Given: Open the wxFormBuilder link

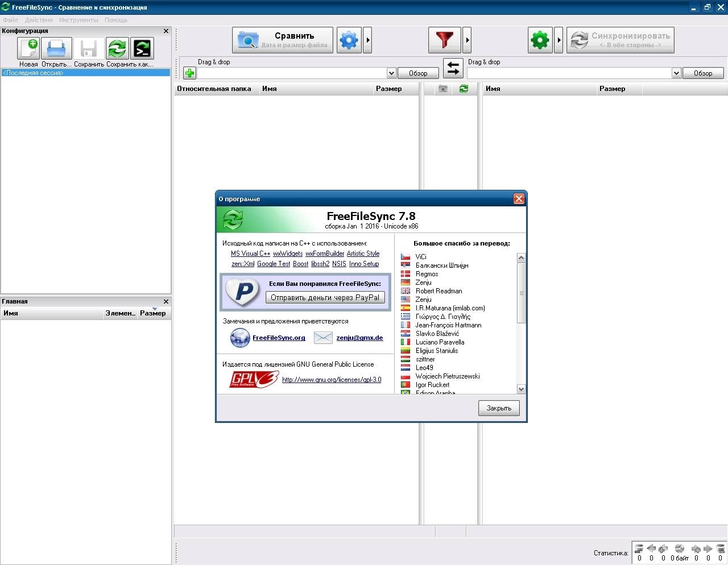Looking at the screenshot, I should pyautogui.click(x=325, y=254).
